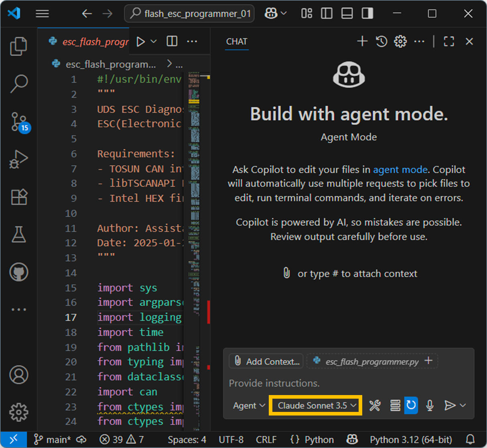Click Add Context button

coord(266,361)
